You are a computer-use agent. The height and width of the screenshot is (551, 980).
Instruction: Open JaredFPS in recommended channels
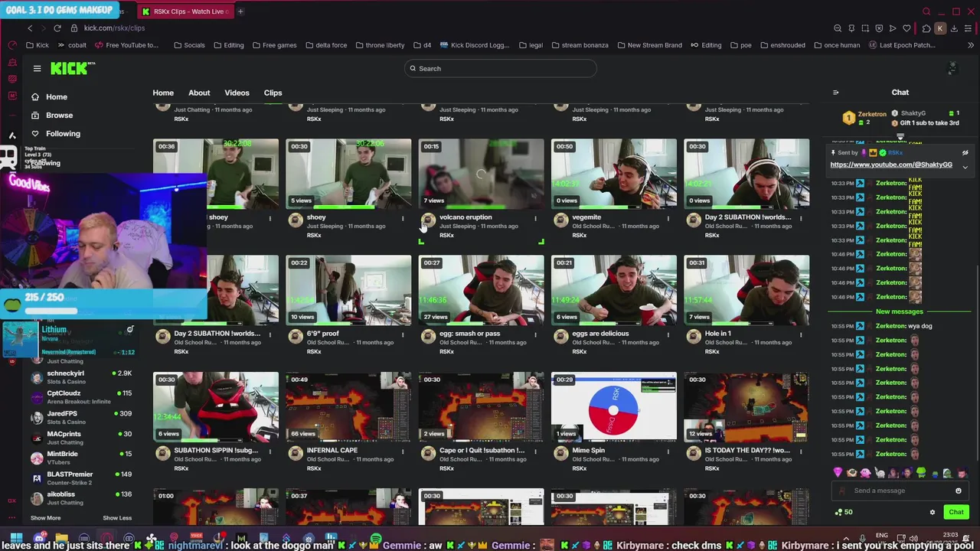(80, 418)
